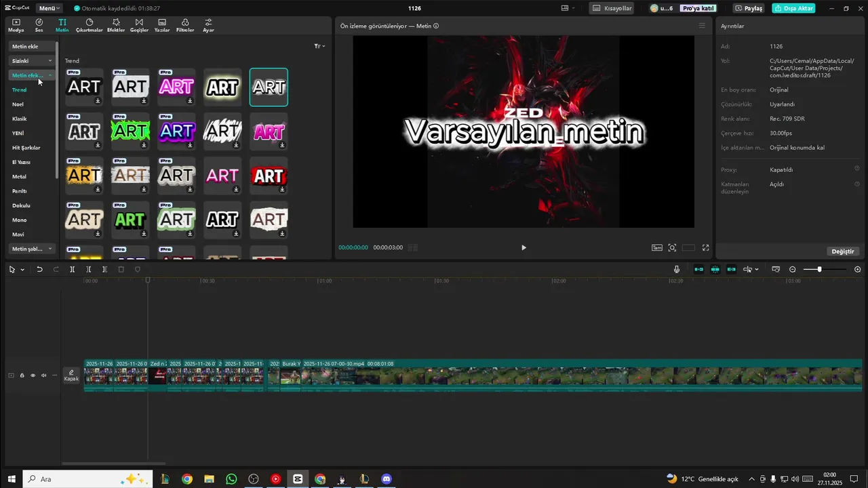The image size is (868, 488).
Task: Click the Kapak cover button
Action: (x=71, y=375)
